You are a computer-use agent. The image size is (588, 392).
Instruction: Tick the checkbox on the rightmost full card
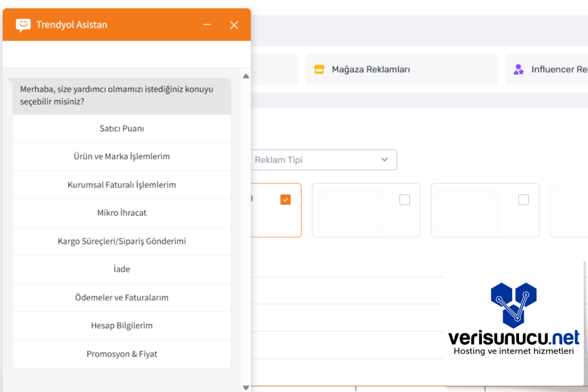coord(524,200)
